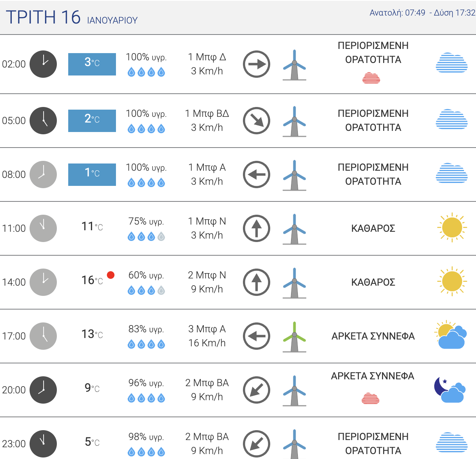Click the red fog warning icon at 02:00
Screen dimensions: 476x459
point(371,78)
